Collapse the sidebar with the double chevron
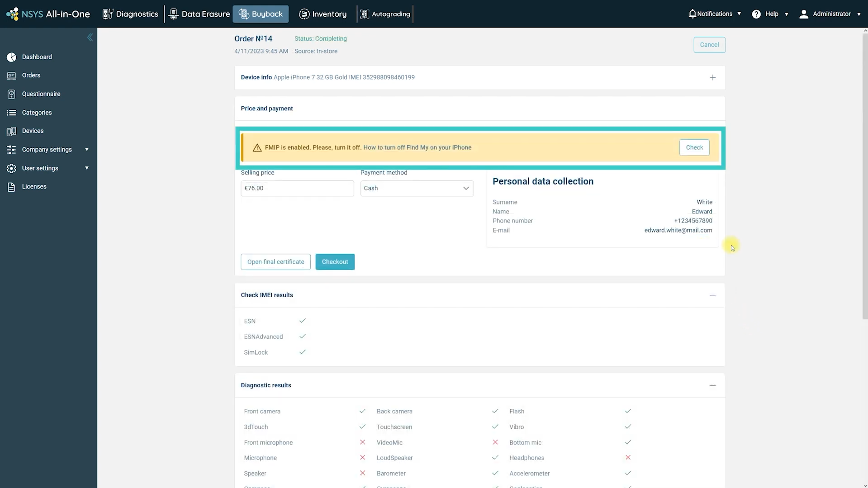Image resolution: width=868 pixels, height=488 pixels. point(90,38)
